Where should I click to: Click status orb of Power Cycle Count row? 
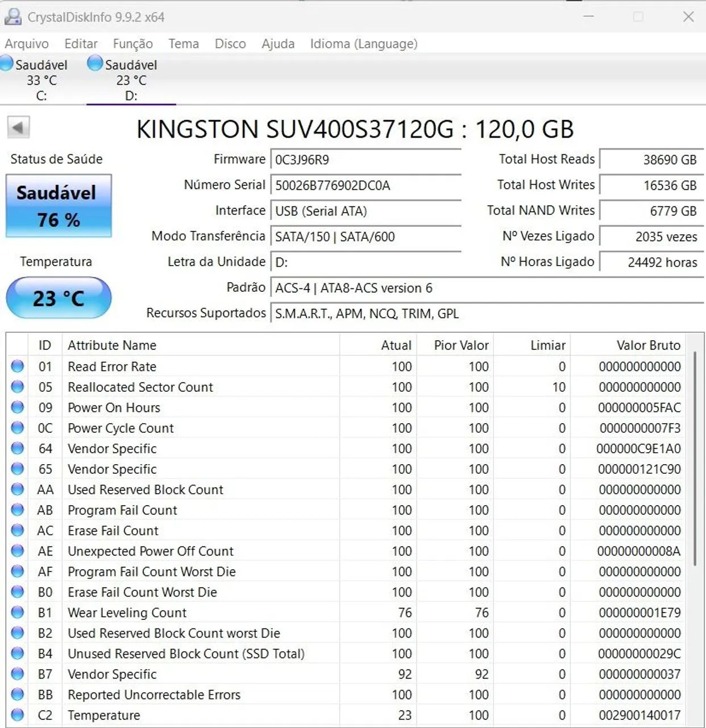coord(18,428)
